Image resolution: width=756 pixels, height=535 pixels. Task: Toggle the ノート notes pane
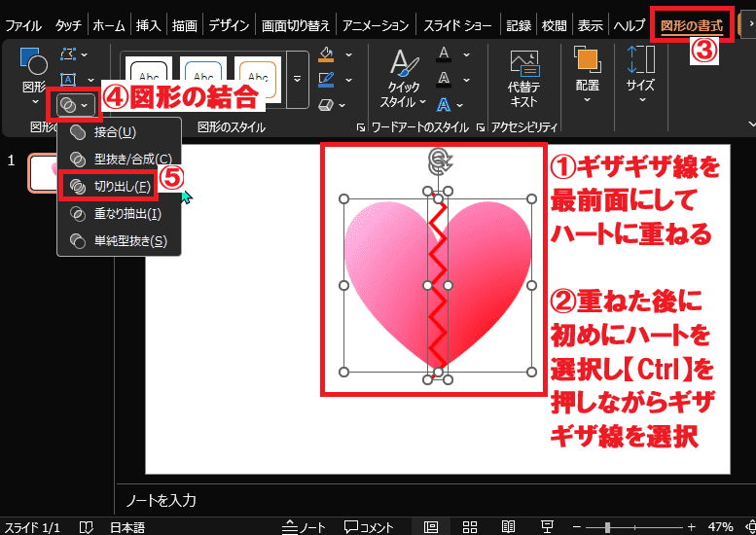pyautogui.click(x=304, y=527)
